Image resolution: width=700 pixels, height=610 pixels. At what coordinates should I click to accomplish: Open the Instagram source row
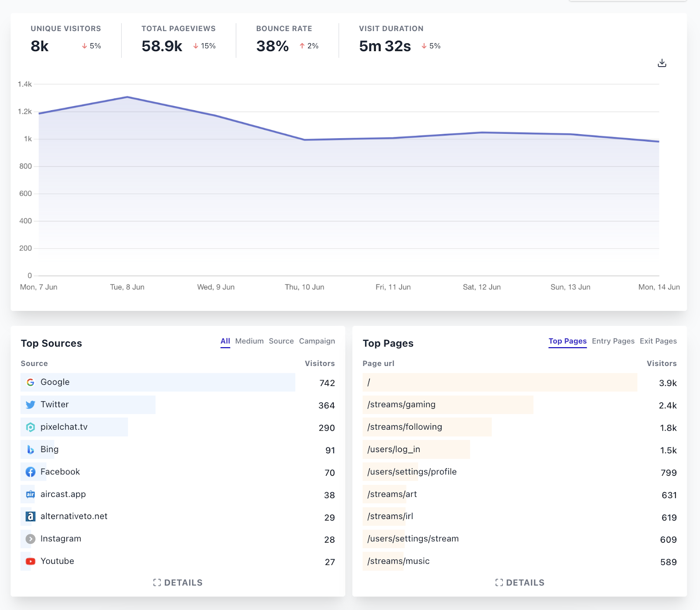[x=178, y=539]
